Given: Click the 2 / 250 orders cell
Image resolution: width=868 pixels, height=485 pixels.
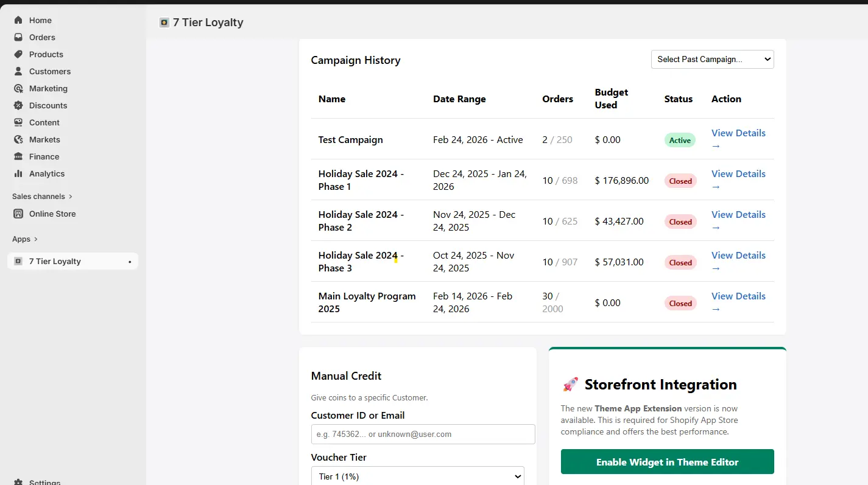Looking at the screenshot, I should (557, 139).
